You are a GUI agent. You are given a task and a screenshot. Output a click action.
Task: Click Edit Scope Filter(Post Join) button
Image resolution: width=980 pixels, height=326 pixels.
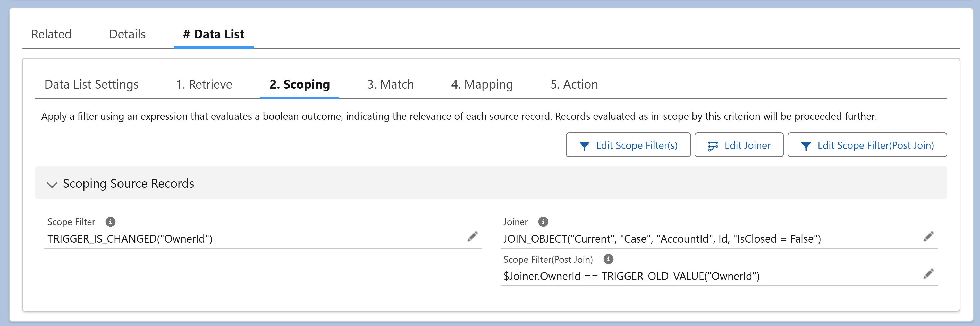pyautogui.click(x=867, y=145)
